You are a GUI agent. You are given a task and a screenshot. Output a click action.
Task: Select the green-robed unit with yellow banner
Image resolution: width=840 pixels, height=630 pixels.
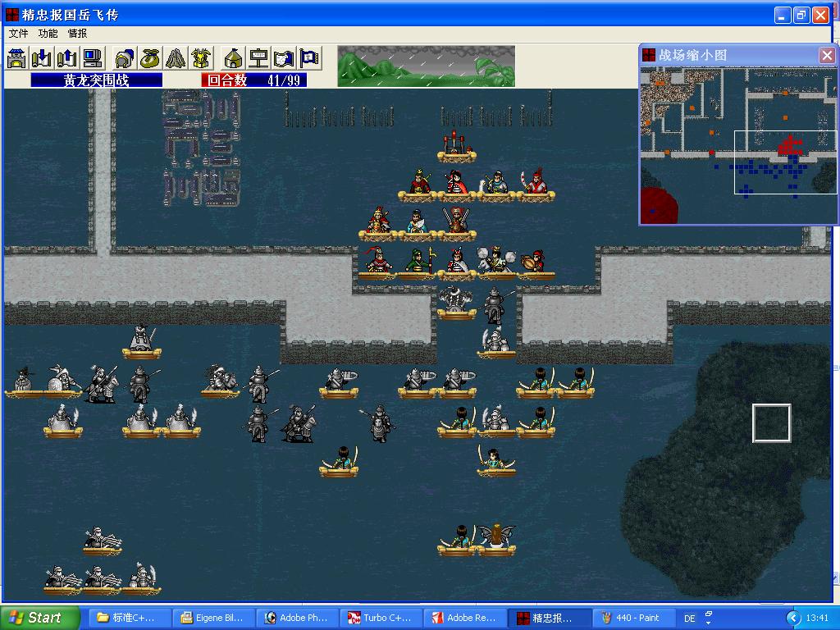click(x=418, y=262)
